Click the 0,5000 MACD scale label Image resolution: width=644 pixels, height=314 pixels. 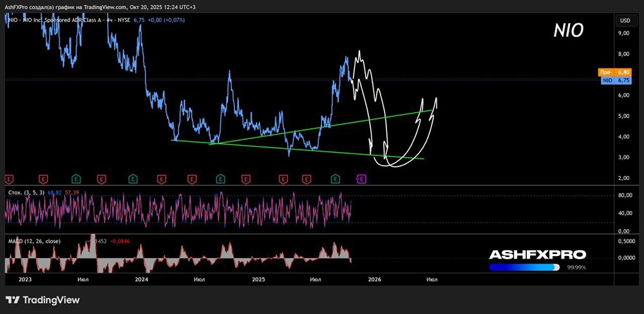625,241
